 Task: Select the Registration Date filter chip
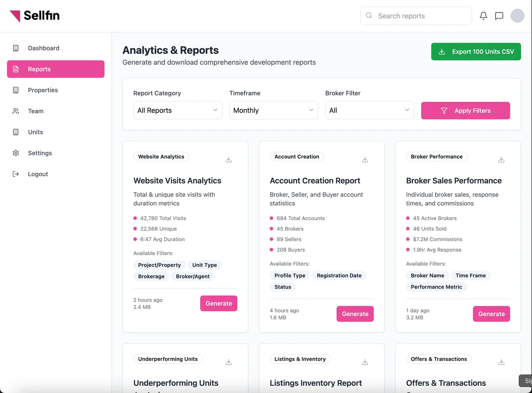click(x=339, y=275)
